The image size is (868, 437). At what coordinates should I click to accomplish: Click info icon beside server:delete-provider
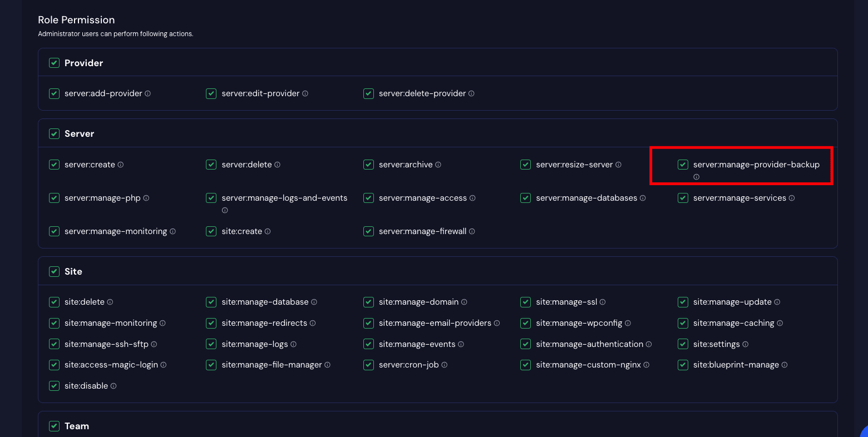click(471, 93)
